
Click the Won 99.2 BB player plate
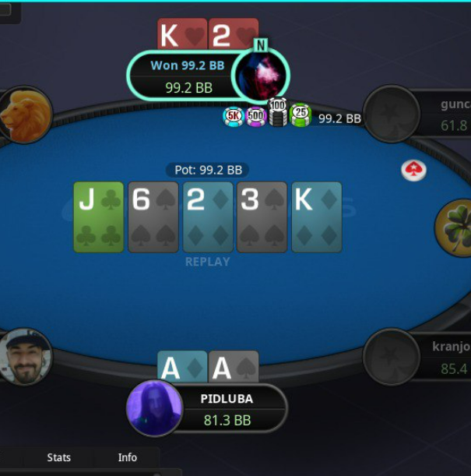coord(185,76)
